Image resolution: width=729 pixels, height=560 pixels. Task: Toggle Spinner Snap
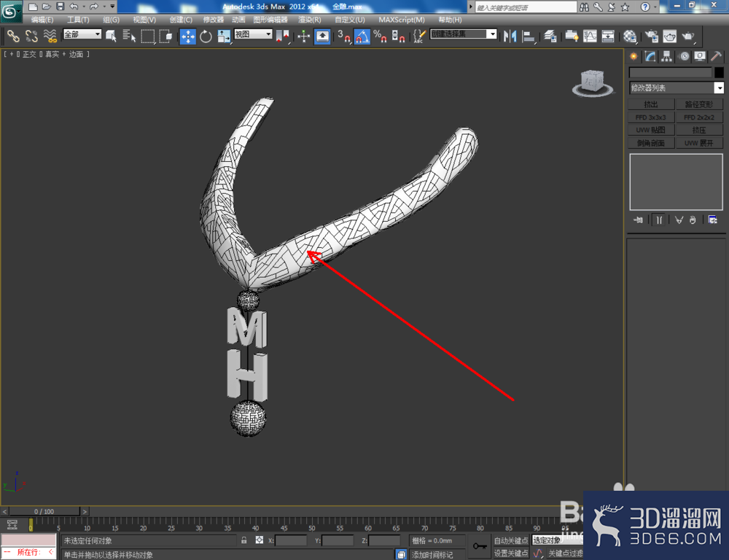click(x=398, y=36)
